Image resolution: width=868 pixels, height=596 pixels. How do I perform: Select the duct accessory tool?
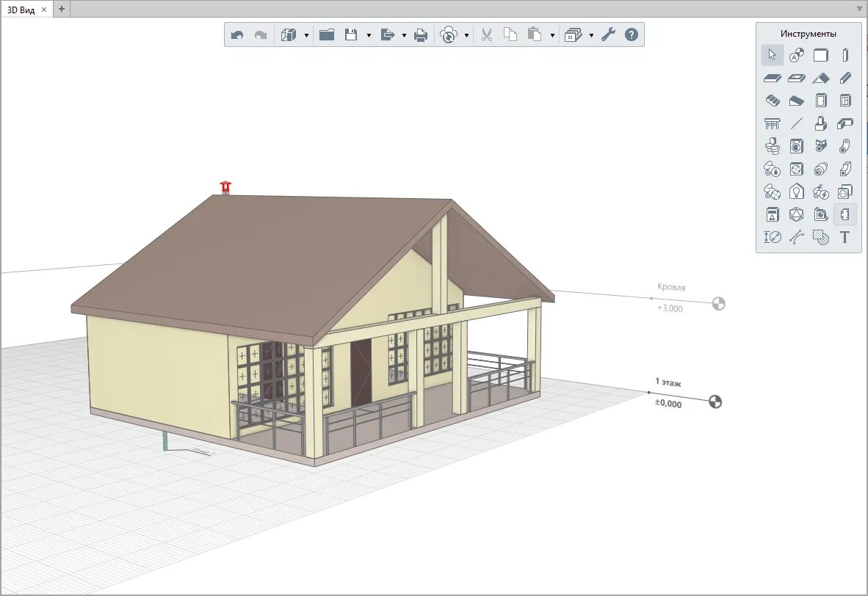pos(821,169)
